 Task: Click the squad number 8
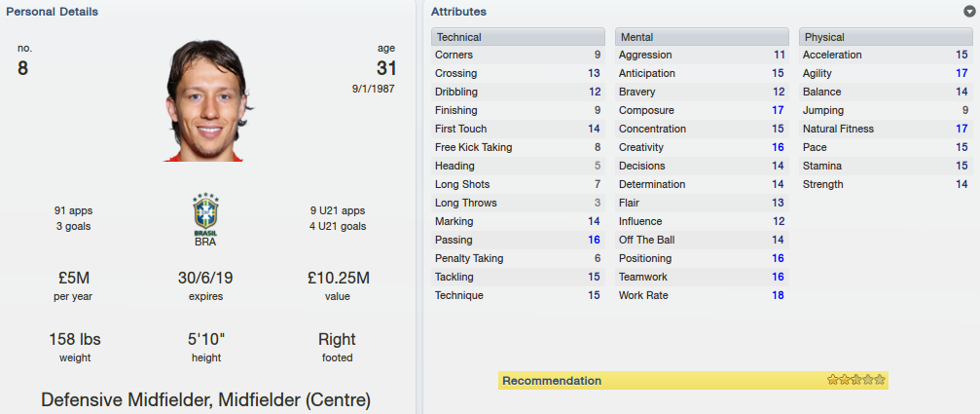22,68
